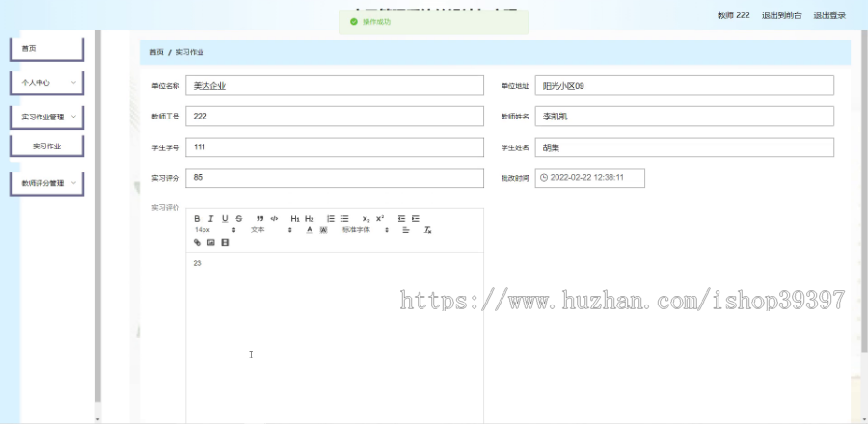Viewport: 868px width, 424px height.
Task: Open the text background color picker
Action: coord(324,230)
